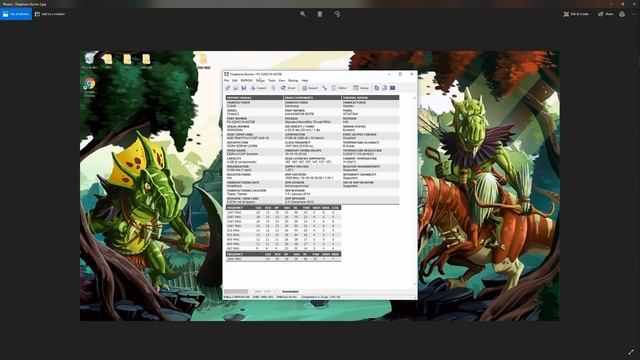The image size is (640, 360).
Task: Click the Samsung manufacturer value
Action: 292,106
